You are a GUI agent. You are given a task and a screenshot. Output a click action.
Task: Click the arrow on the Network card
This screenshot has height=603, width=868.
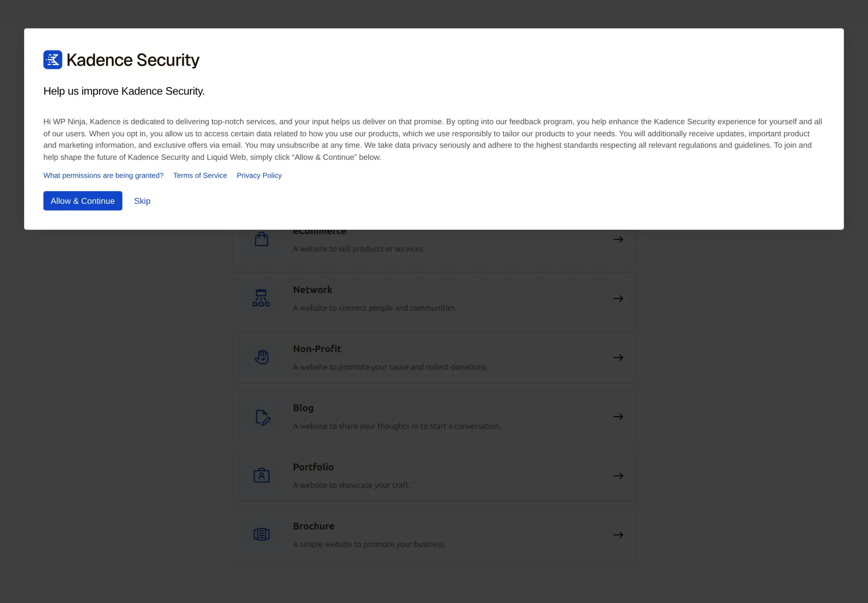point(618,298)
